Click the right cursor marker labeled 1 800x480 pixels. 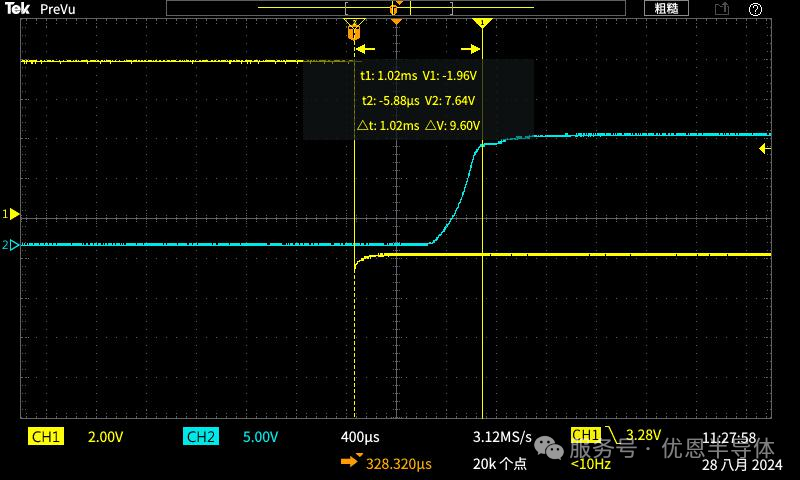[x=483, y=22]
